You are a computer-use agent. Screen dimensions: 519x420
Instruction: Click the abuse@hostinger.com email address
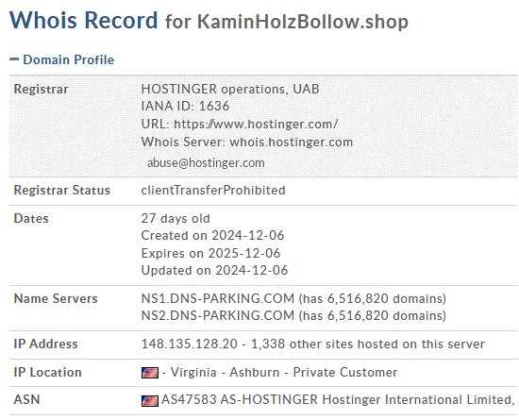pyautogui.click(x=206, y=163)
